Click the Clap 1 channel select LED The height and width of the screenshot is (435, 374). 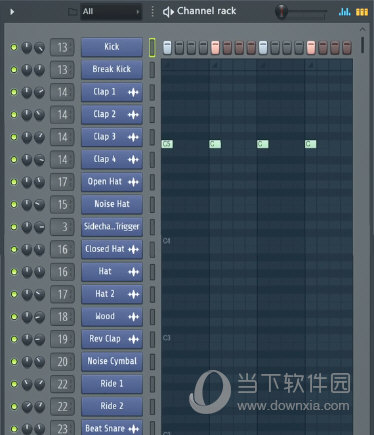coord(152,92)
